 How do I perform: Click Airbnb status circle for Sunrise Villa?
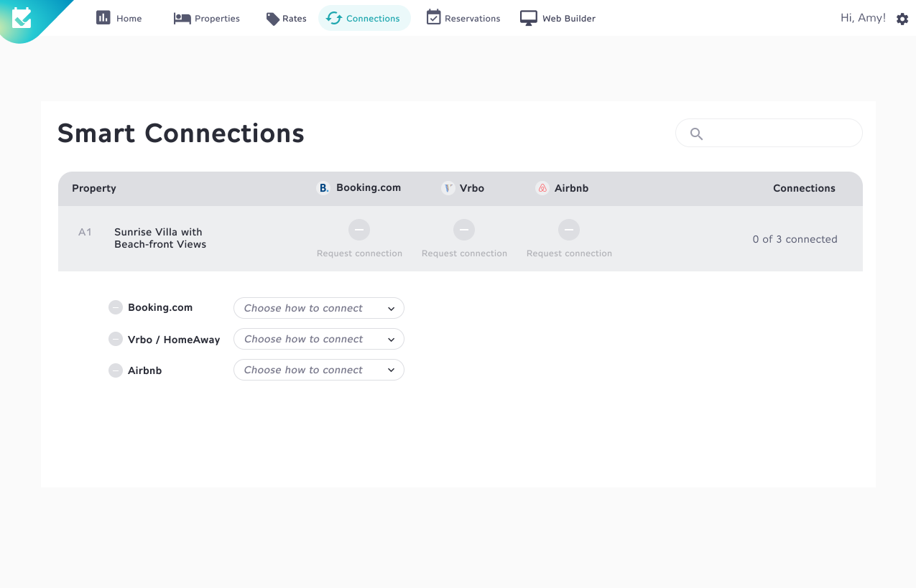569,230
